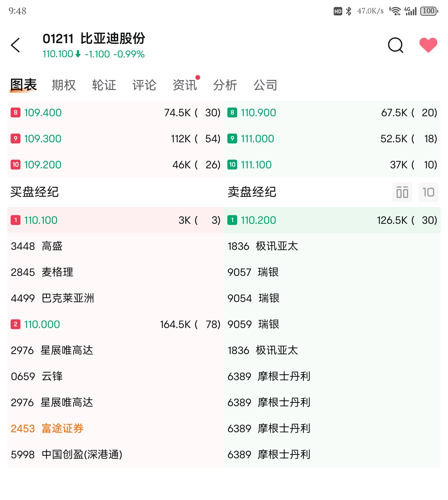Go to the 轮证 tab
Image resolution: width=448 pixels, height=500 pixels.
click(104, 85)
